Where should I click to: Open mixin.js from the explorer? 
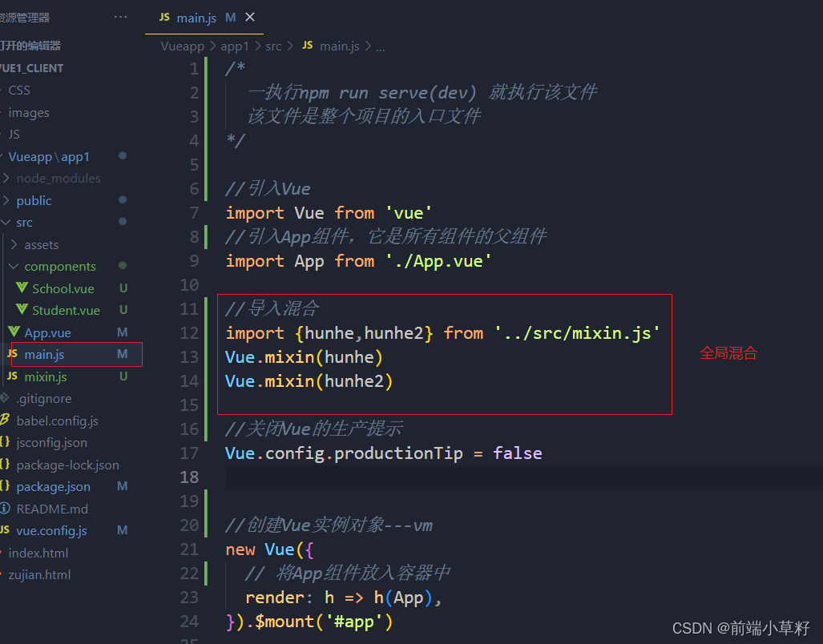pos(46,376)
